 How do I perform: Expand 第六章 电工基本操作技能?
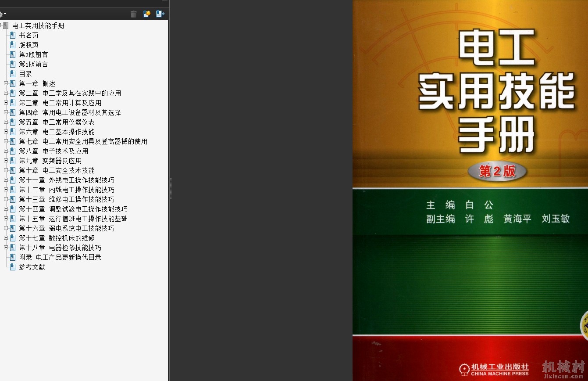tap(6, 132)
